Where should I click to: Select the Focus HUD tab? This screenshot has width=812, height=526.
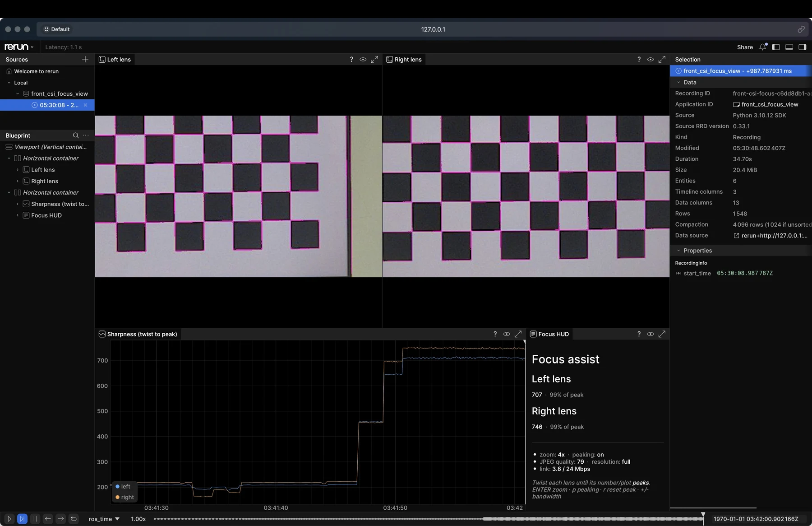pos(549,334)
